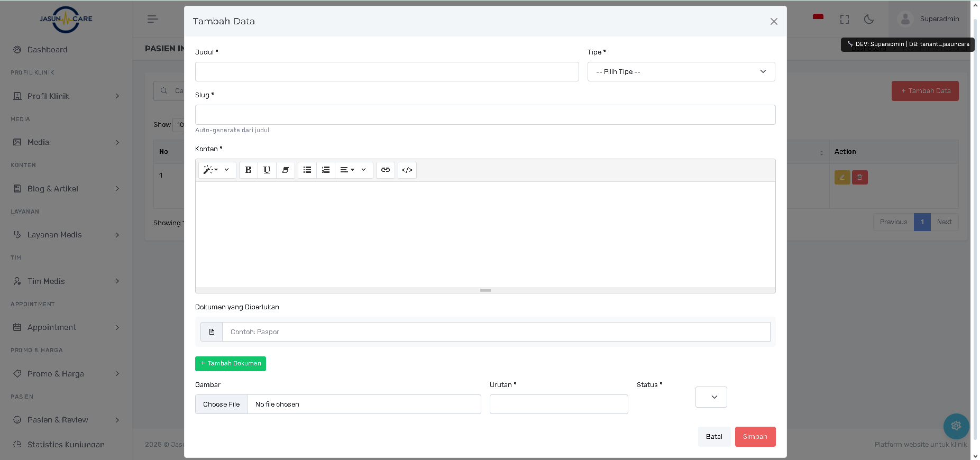Open the paragraph alignment dropdown
980x460 pixels.
353,170
